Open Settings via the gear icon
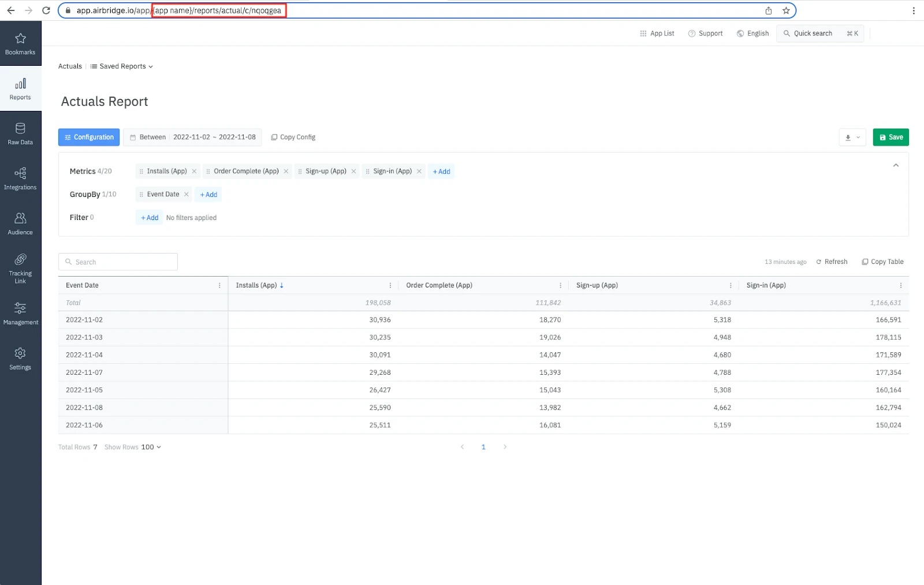 [20, 359]
